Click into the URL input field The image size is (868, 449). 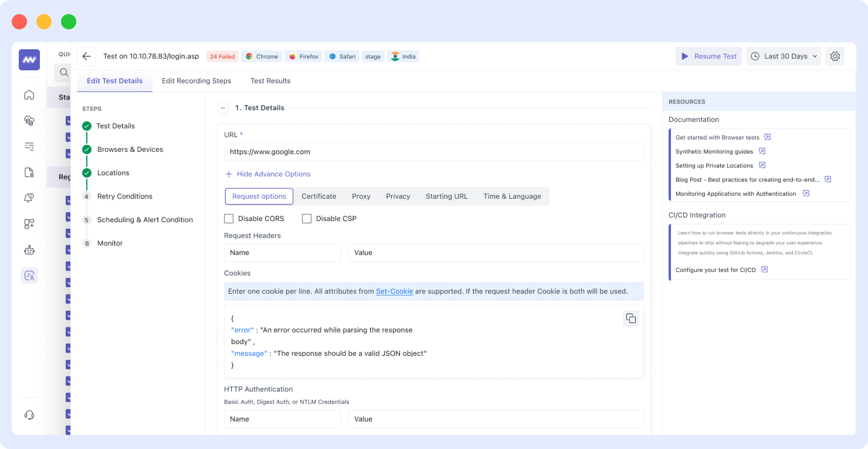(x=434, y=152)
